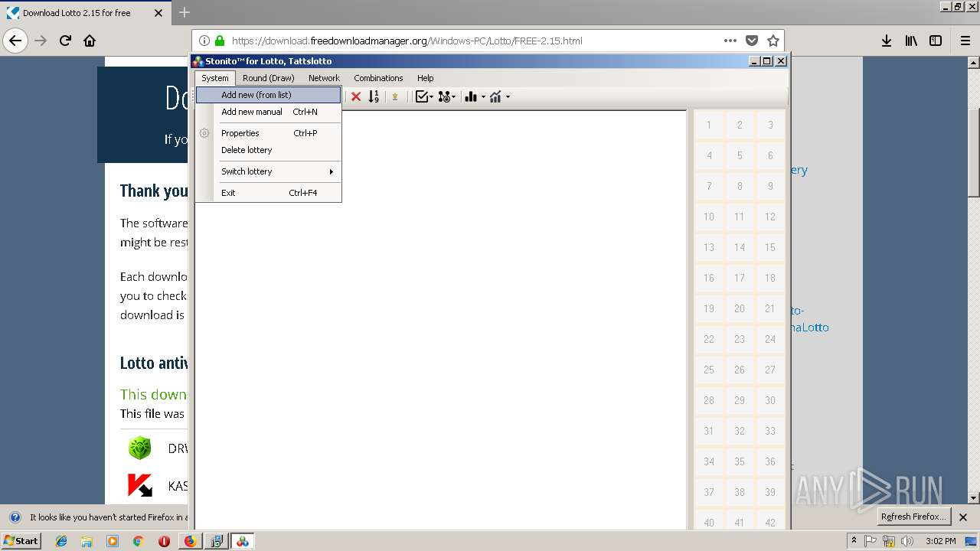Open the Round (Draw) menu
Image resolution: width=980 pixels, height=551 pixels.
coord(268,78)
